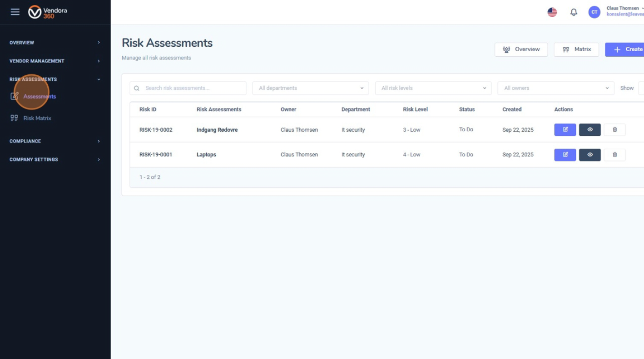The width and height of the screenshot is (644, 359).
Task: View RISK-19-0002 with the eye icon
Action: point(590,129)
